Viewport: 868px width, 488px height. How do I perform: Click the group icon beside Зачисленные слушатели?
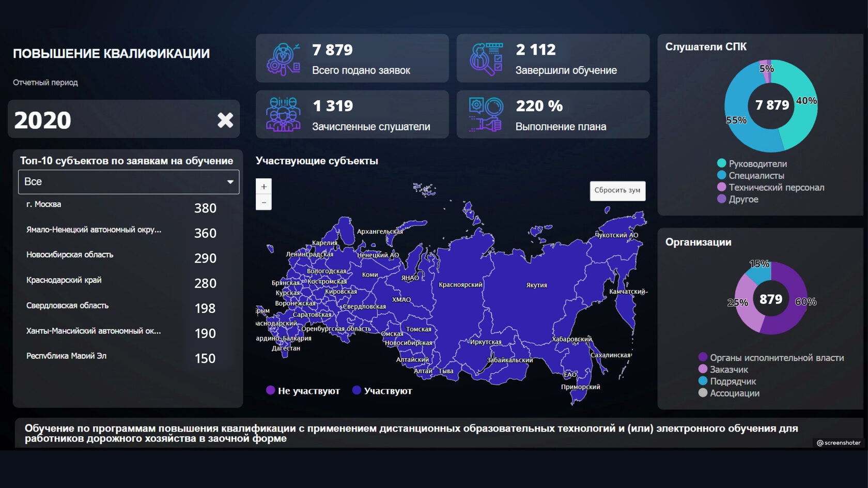(285, 114)
